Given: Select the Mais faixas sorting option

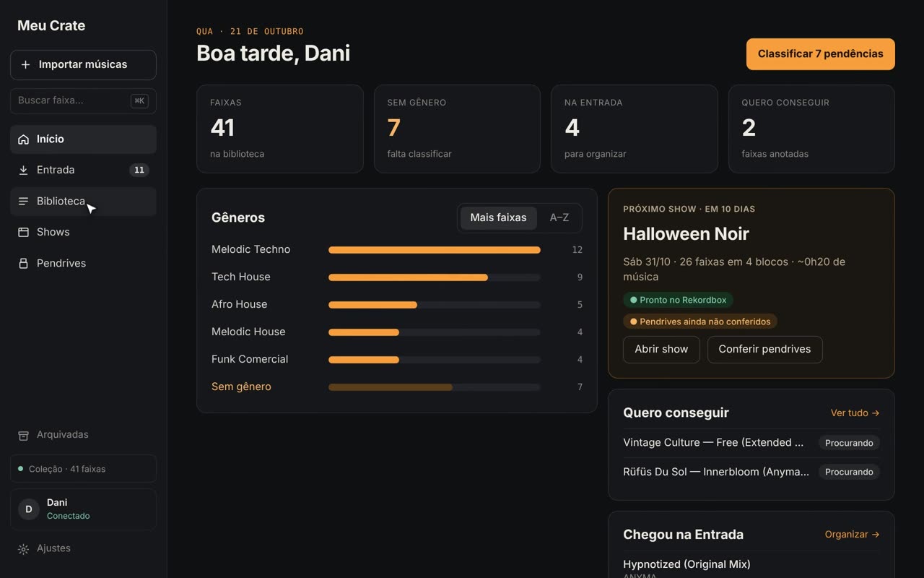Looking at the screenshot, I should 498,217.
